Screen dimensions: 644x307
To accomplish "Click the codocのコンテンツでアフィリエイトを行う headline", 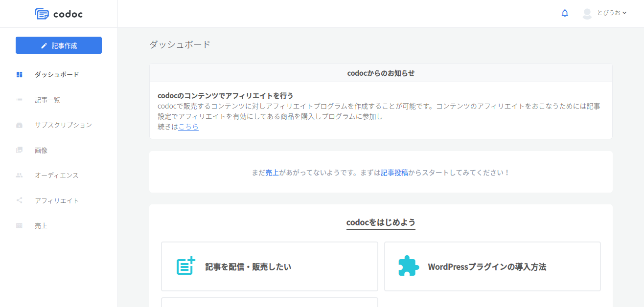I will point(226,95).
